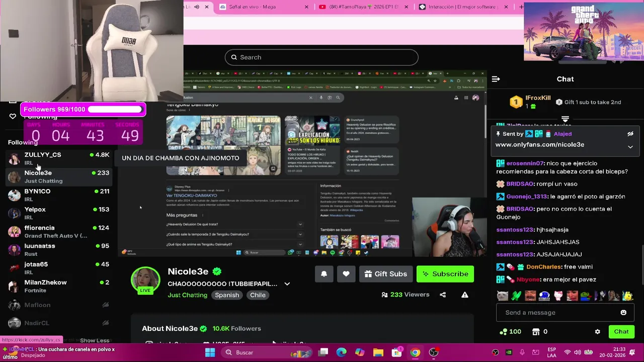Insert the Pepe frog emote
This screenshot has height=362, width=644.
(586, 296)
